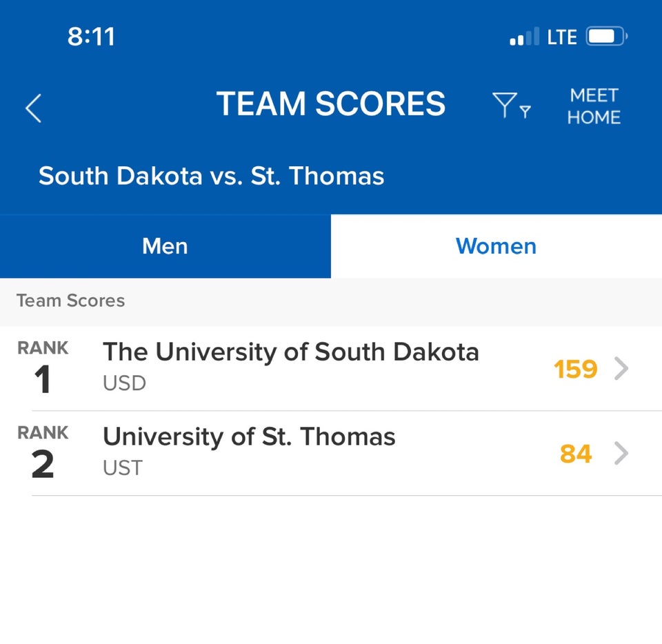The width and height of the screenshot is (662, 644).
Task: Switch to the Women tab
Action: 496,246
